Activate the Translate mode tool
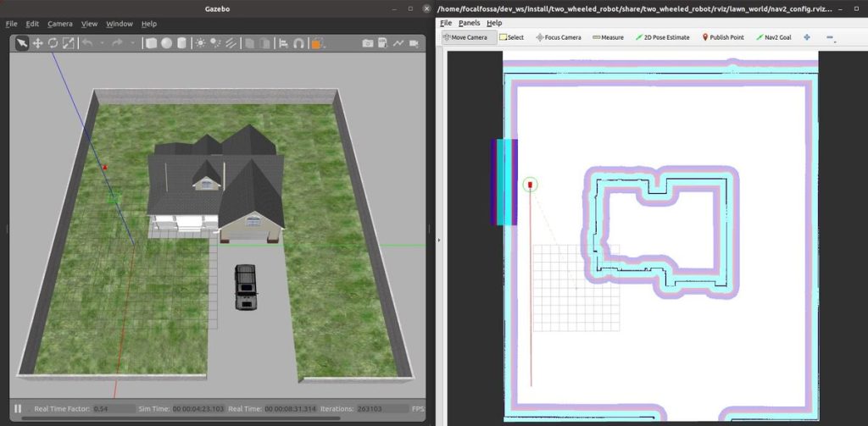This screenshot has width=868, height=426. [x=38, y=42]
